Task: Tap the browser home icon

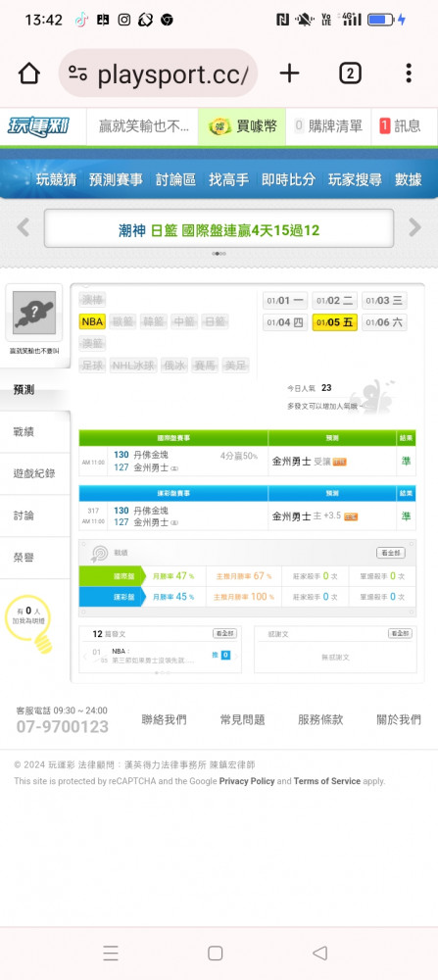Action: click(28, 73)
